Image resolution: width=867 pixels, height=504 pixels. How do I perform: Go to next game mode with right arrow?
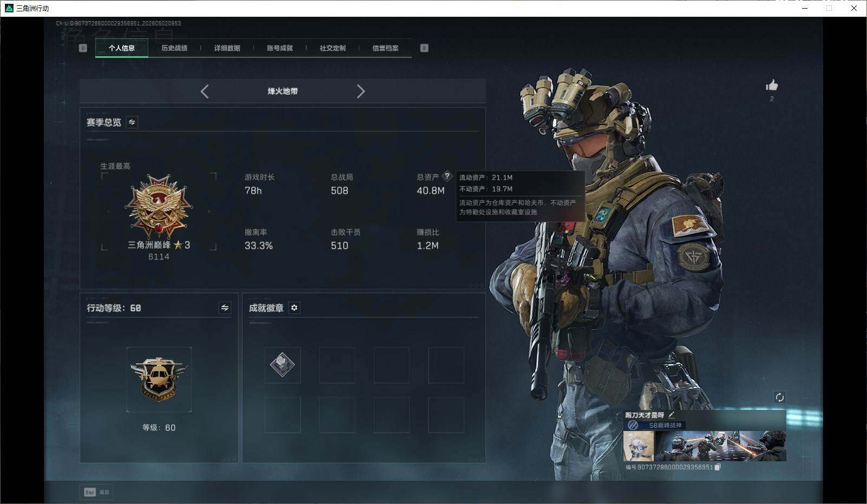tap(361, 91)
